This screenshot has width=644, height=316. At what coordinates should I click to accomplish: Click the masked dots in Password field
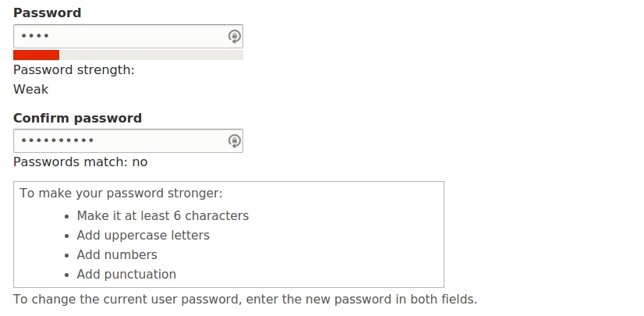(x=35, y=36)
